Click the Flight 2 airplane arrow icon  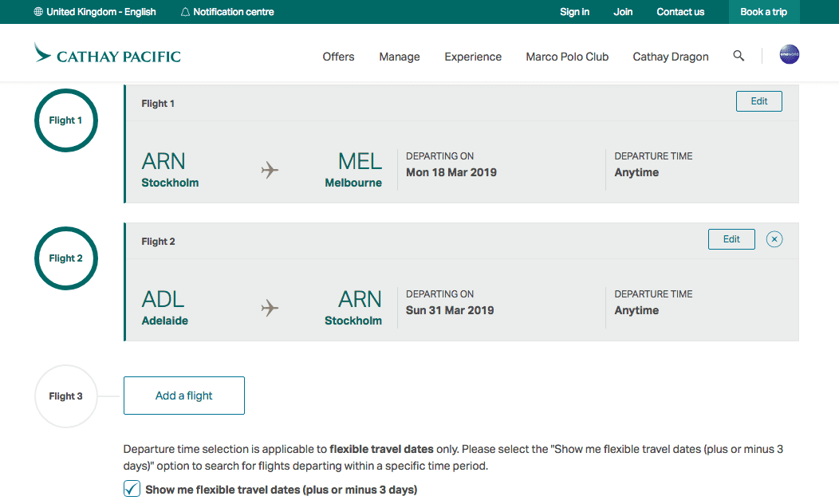270,308
